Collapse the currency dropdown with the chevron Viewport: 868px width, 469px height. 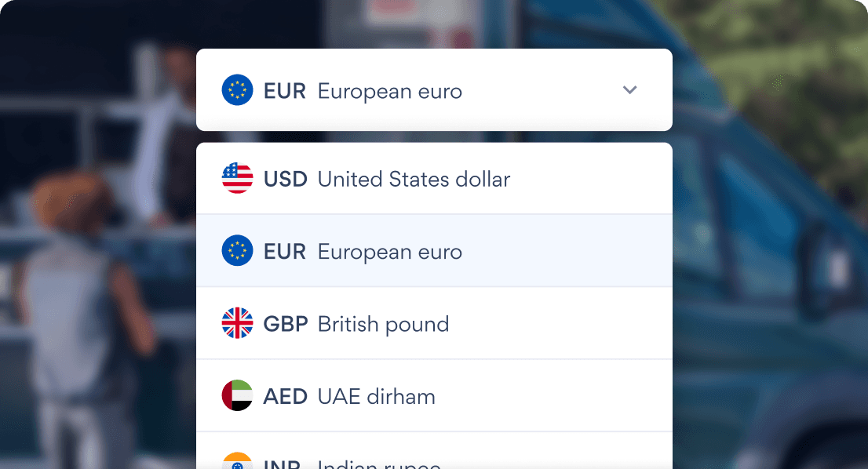(629, 89)
